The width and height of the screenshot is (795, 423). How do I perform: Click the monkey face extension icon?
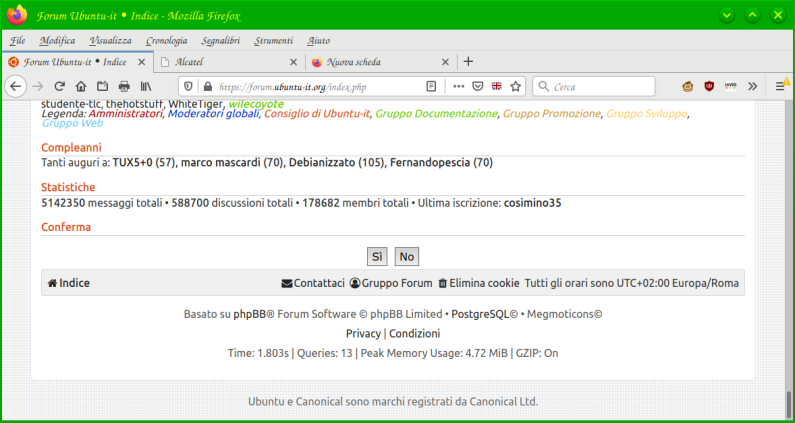(688, 87)
